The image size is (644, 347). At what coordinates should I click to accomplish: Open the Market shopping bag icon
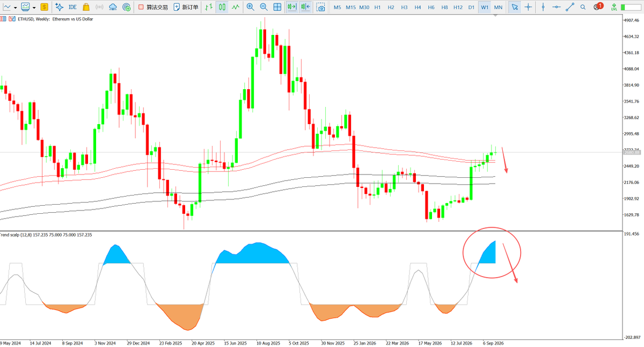coord(86,7)
